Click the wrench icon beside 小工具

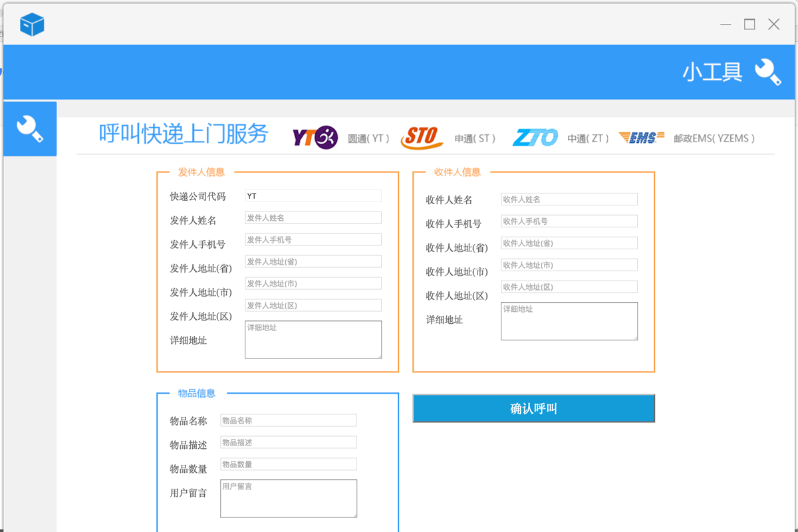pos(767,72)
